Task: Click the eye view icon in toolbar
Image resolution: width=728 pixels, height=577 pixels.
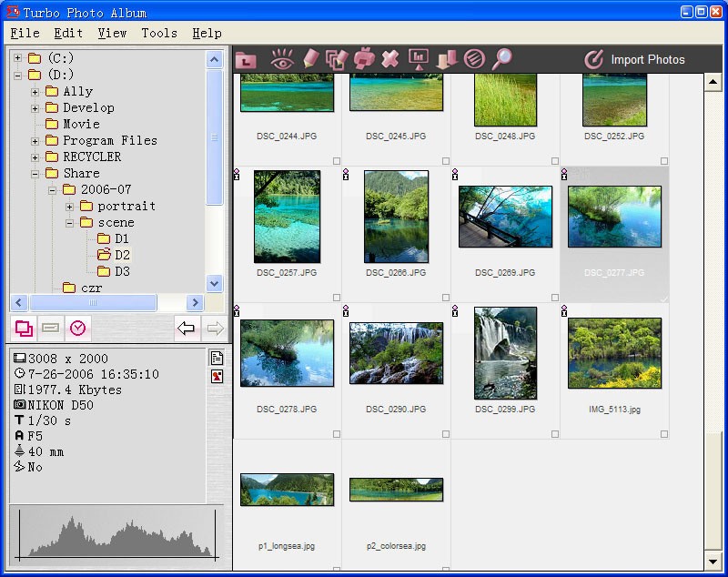Action: click(x=282, y=60)
